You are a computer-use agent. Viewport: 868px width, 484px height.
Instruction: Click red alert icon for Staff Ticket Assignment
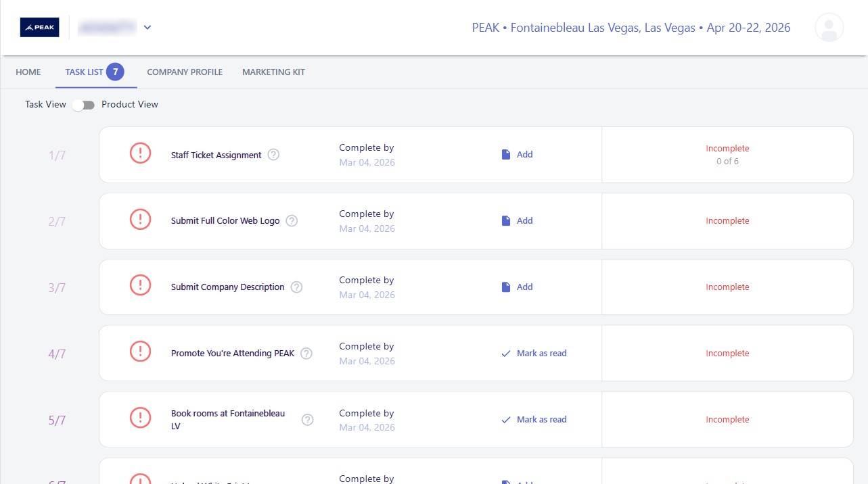[x=140, y=154]
